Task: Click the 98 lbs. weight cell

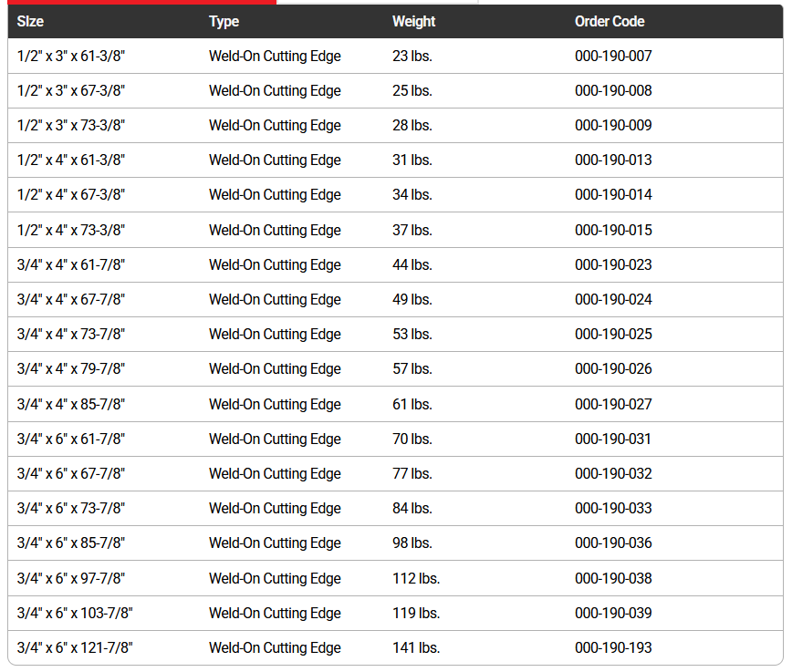Action: (x=412, y=543)
